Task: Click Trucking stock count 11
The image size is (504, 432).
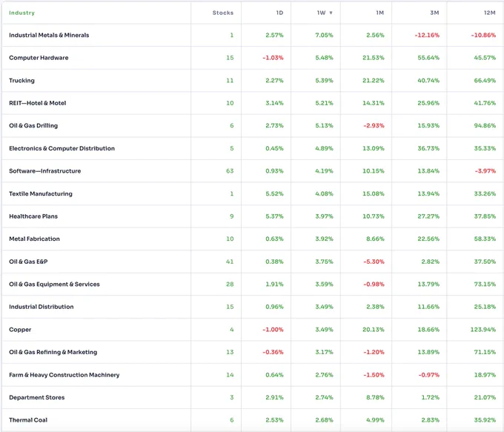Action: point(230,80)
